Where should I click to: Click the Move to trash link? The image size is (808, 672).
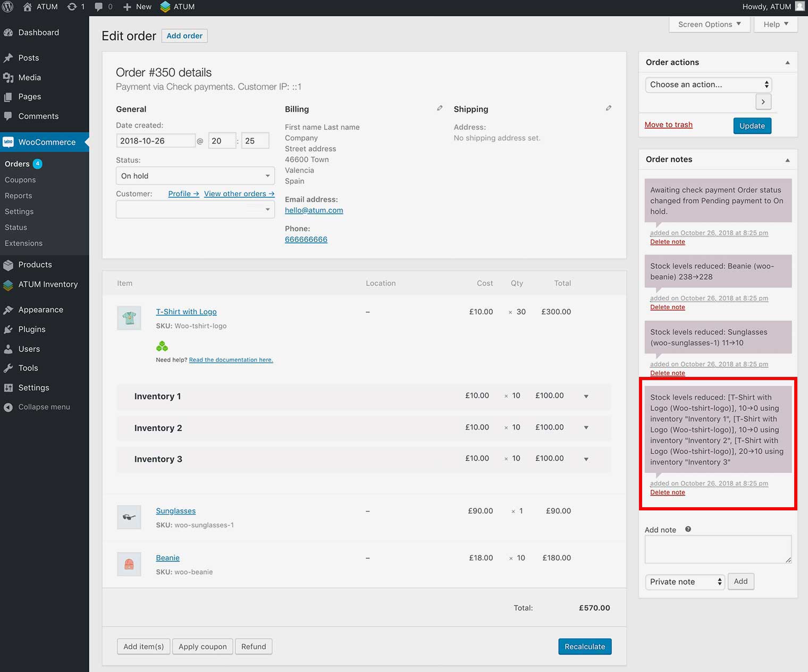click(668, 124)
